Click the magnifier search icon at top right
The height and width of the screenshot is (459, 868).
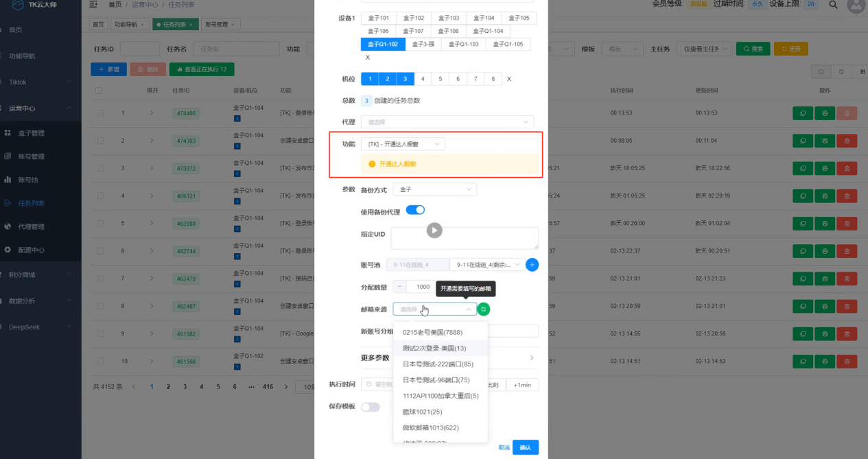(832, 6)
